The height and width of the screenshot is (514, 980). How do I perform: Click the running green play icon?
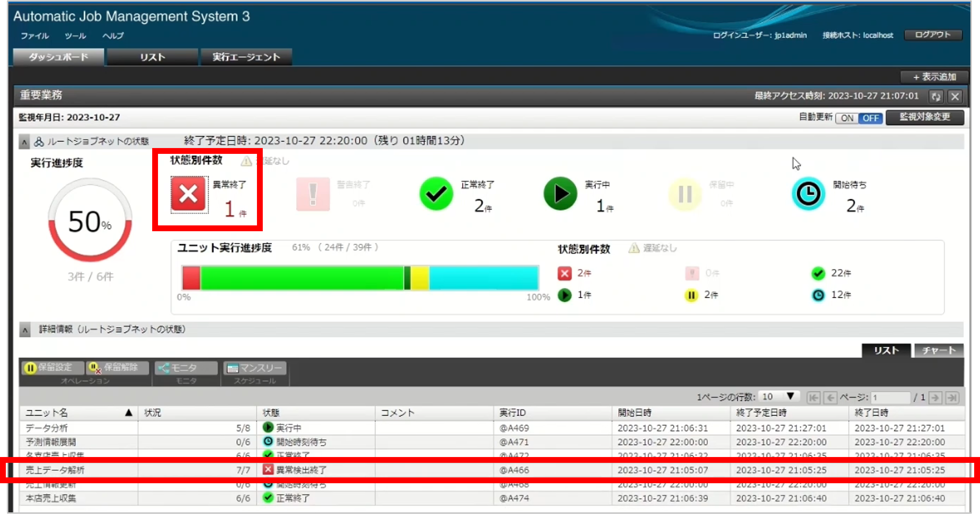pyautogui.click(x=560, y=194)
